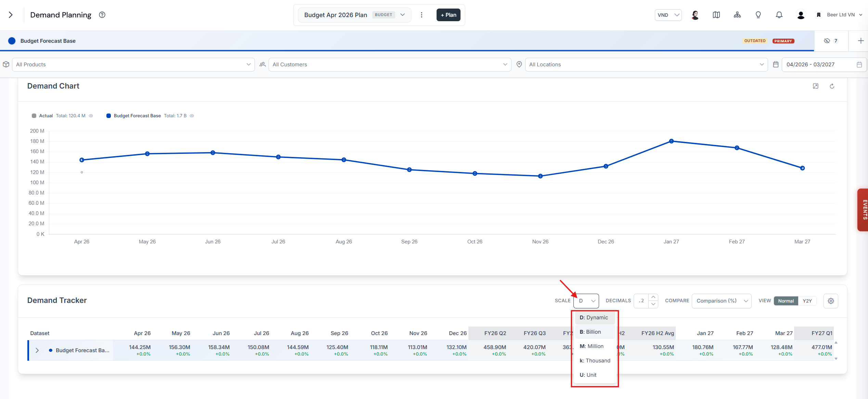Expand Budget Forecast Base tracker row
The width and height of the screenshot is (868, 399).
click(37, 350)
